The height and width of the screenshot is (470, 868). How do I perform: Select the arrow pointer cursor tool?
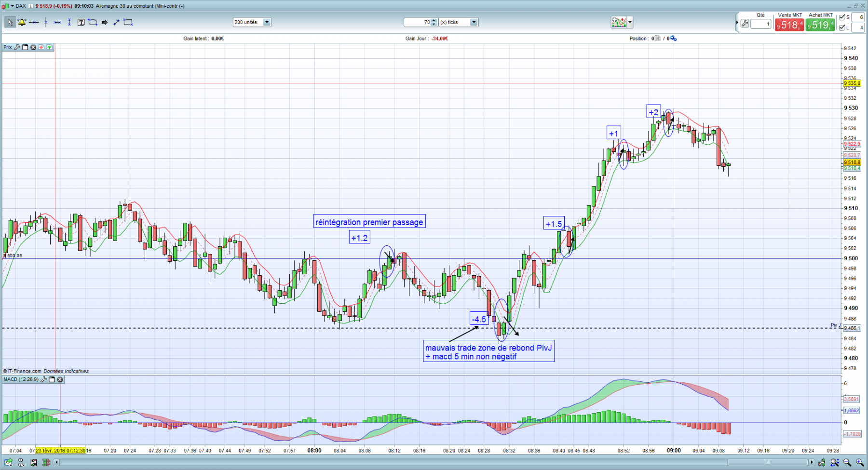point(10,22)
